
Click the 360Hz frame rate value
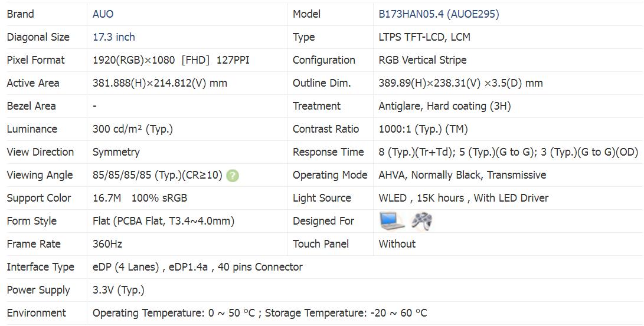click(x=107, y=243)
